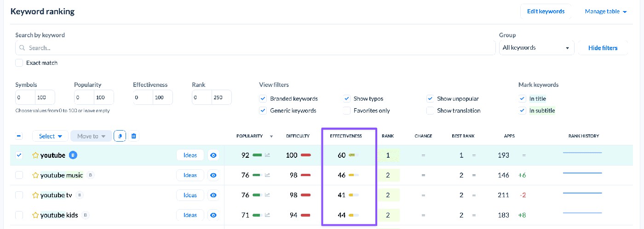Viewport: 644px width, 229px height.
Task: Select the youtube tv row checkbox
Action: [19, 195]
